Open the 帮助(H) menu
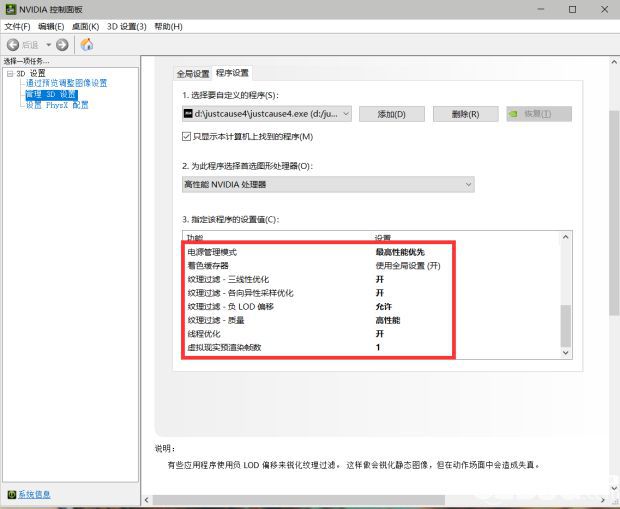Viewport: 620px width, 509px height. pos(168,26)
